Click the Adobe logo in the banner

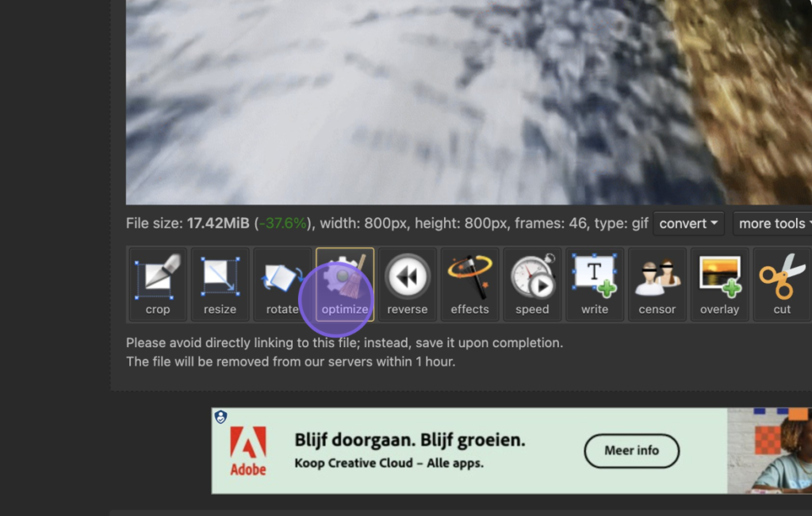248,451
